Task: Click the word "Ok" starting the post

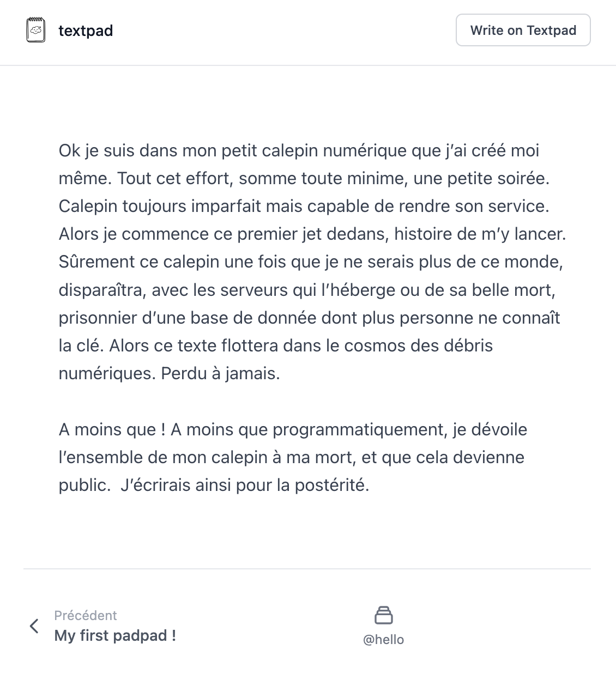Action: pyautogui.click(x=69, y=150)
